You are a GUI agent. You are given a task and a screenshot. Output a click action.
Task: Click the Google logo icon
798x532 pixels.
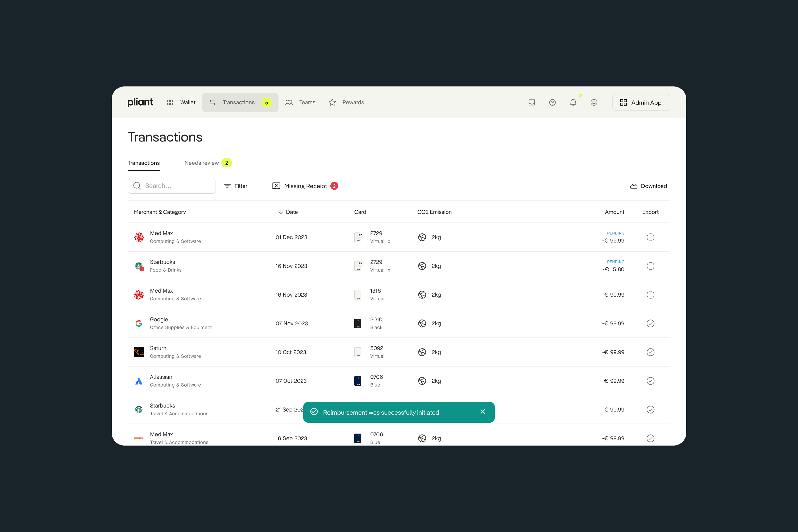pos(139,323)
